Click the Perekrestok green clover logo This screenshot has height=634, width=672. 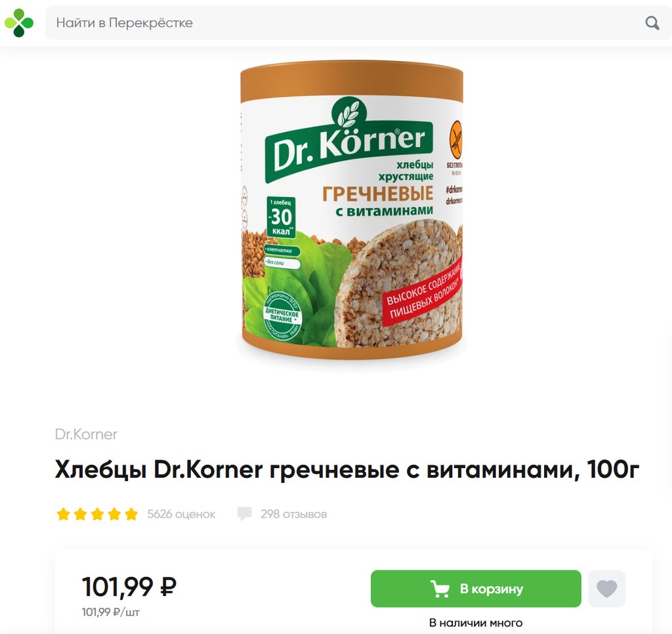pyautogui.click(x=18, y=23)
